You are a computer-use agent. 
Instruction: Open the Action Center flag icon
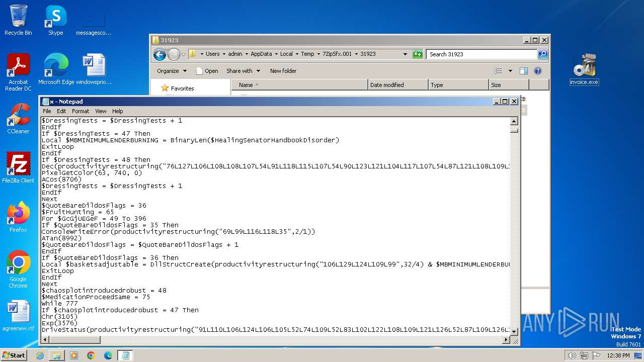click(597, 355)
